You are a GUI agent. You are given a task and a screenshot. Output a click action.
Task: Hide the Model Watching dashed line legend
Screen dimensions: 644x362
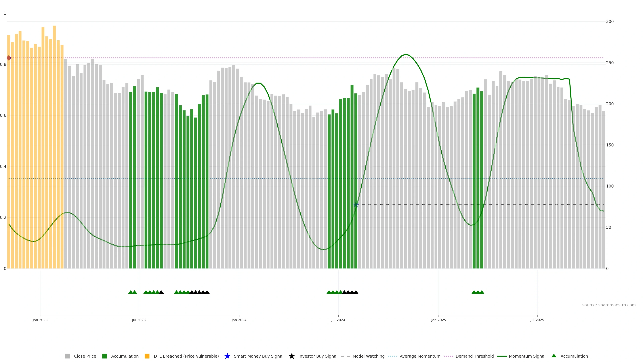pyautogui.click(x=345, y=356)
